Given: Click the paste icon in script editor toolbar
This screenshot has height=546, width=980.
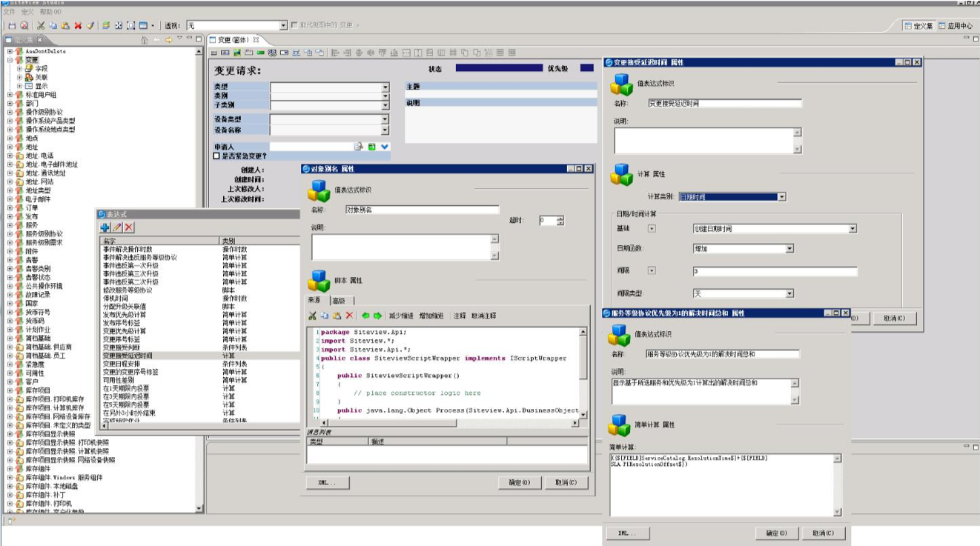Looking at the screenshot, I should (x=337, y=316).
